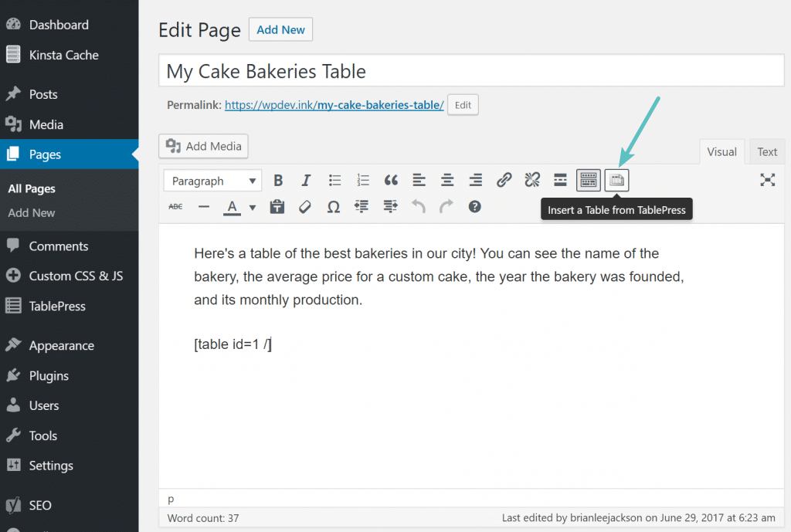
Task: Click Insert a Table from TablePress icon
Action: [616, 181]
